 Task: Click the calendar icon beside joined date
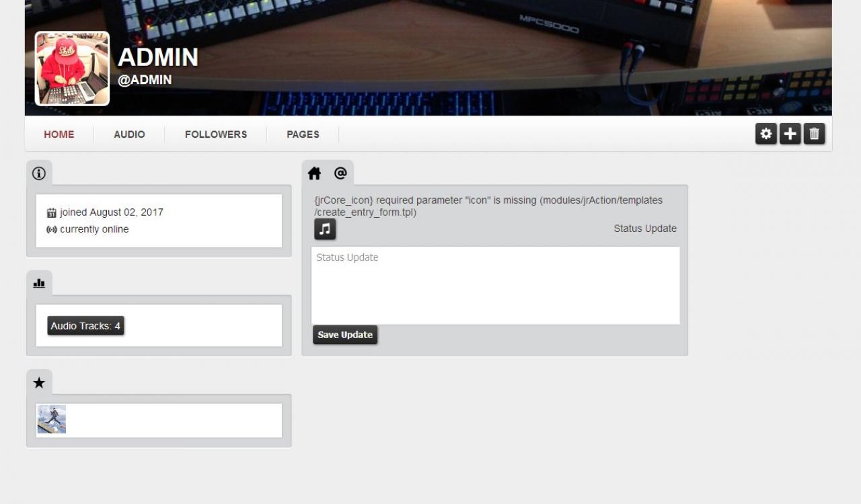(x=51, y=213)
